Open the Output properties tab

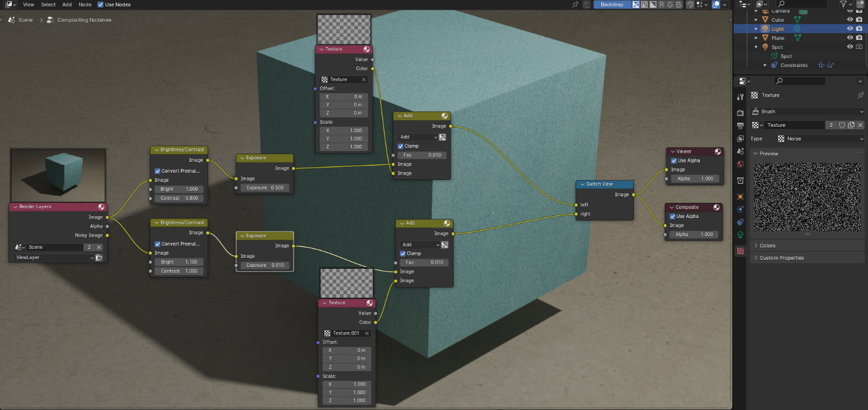740,126
